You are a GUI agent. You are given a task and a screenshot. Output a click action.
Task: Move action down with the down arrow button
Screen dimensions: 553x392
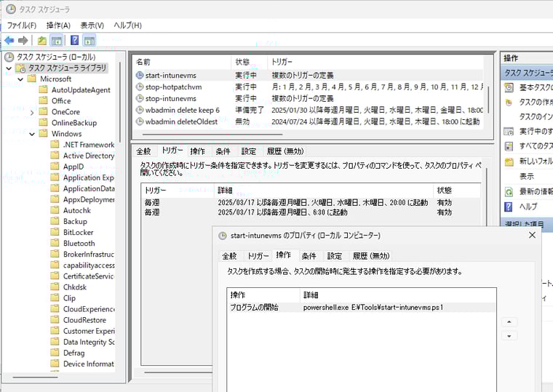[509, 336]
